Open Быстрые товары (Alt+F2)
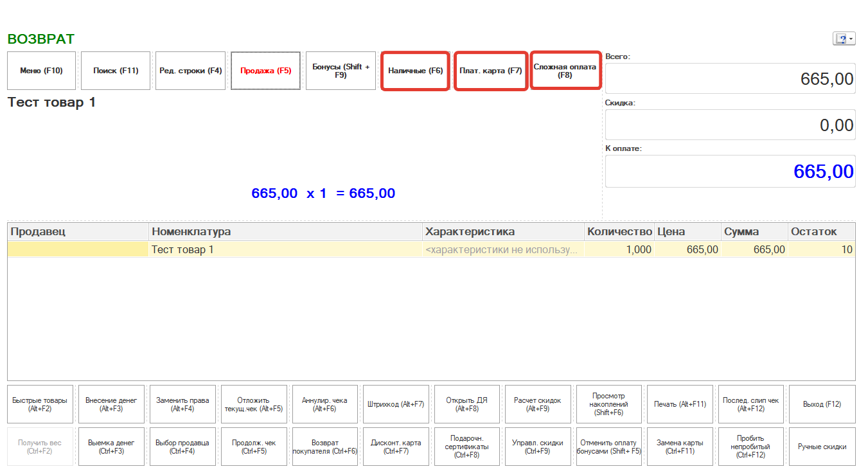The height and width of the screenshot is (471, 868). pos(40,404)
